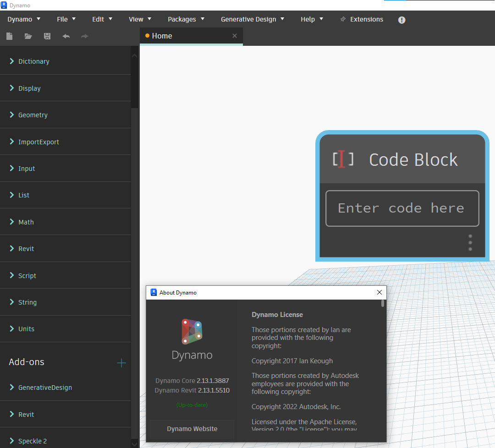Screen dimensions: 495x448
Task: Open the Help menu
Action: 312,19
